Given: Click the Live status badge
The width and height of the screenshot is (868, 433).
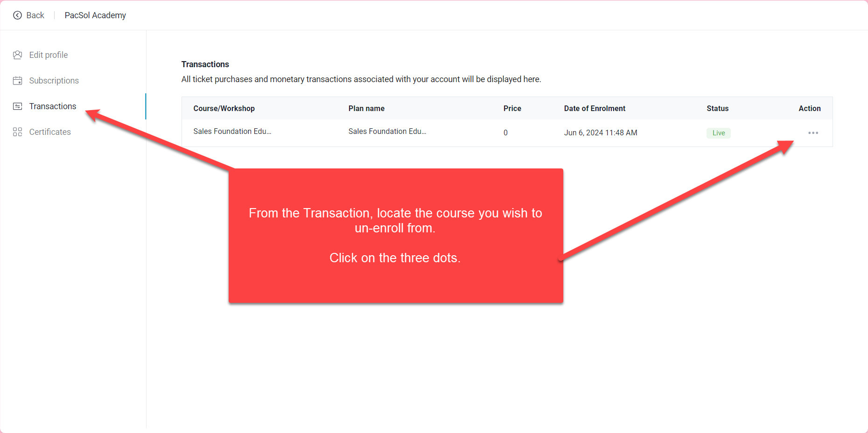Looking at the screenshot, I should click(718, 133).
